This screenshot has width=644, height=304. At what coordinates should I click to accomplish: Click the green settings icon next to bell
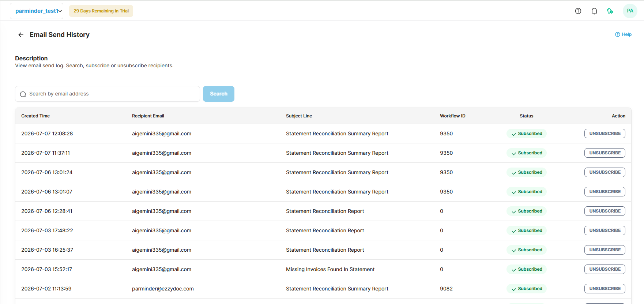610,11
